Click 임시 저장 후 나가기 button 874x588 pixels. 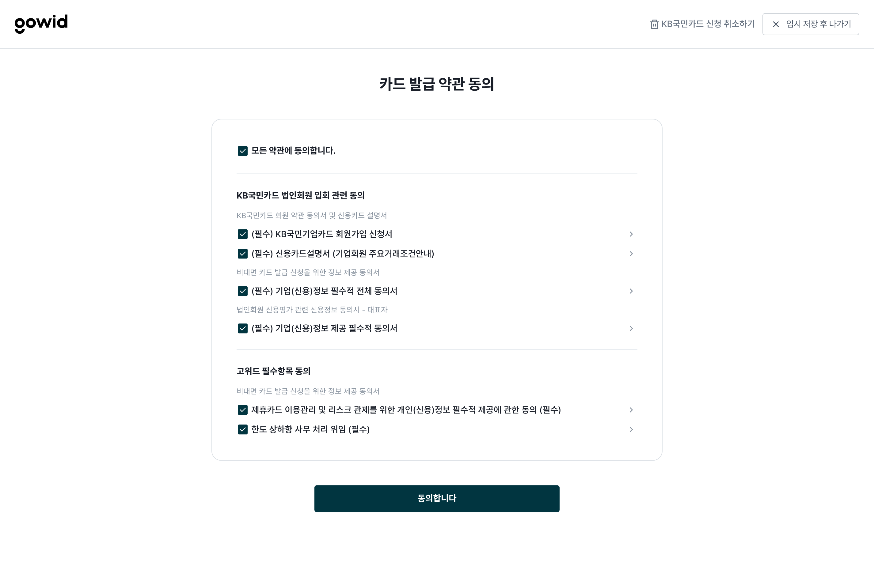(x=811, y=24)
